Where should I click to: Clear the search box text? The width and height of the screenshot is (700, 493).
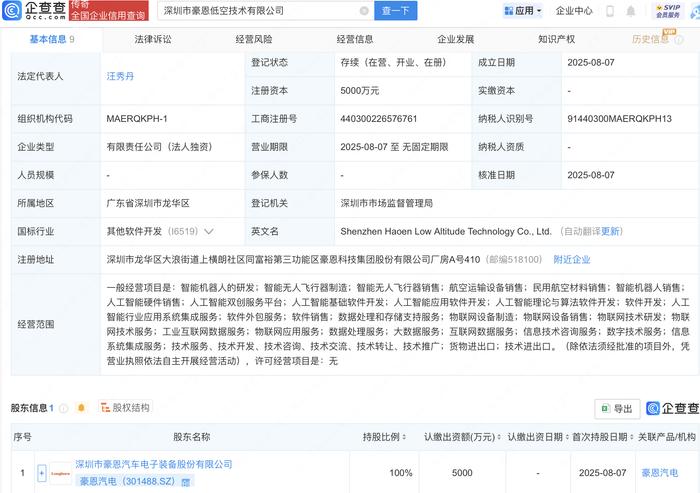click(x=364, y=11)
